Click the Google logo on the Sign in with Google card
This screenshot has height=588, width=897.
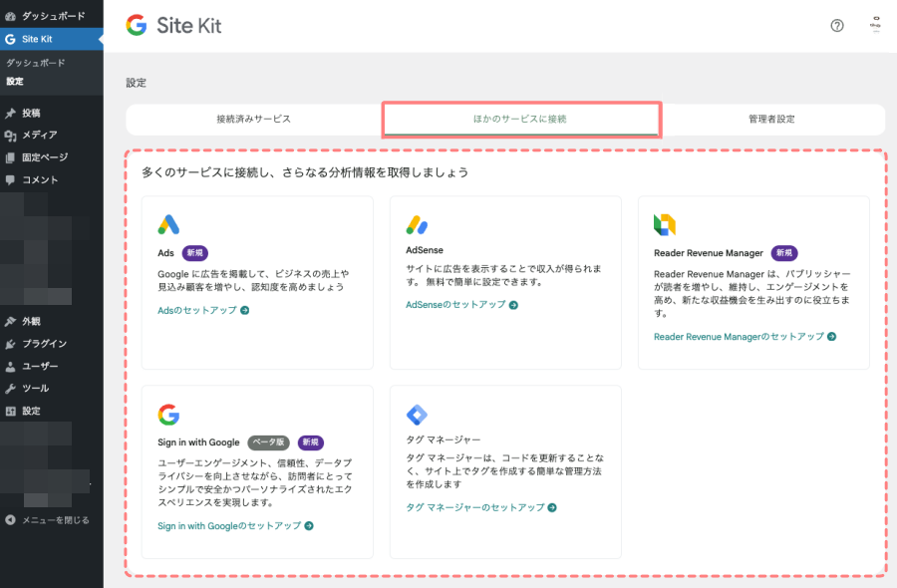[x=168, y=415]
